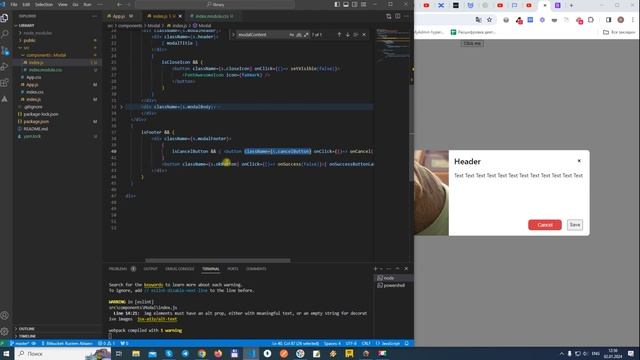Viewport: 640px width, 360px height.
Task: Bookmark page with star icon in Chrome
Action: [489, 20]
